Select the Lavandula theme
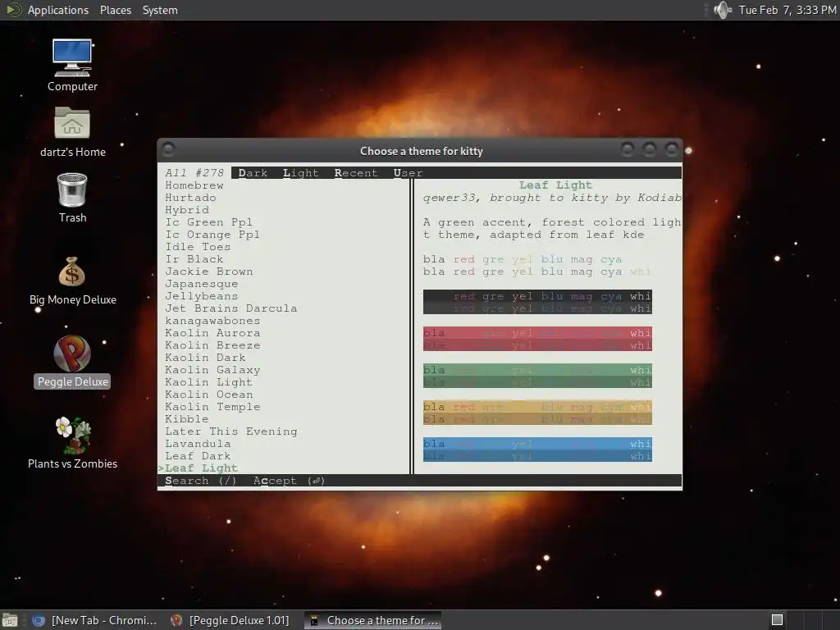Image resolution: width=840 pixels, height=630 pixels. click(x=198, y=444)
